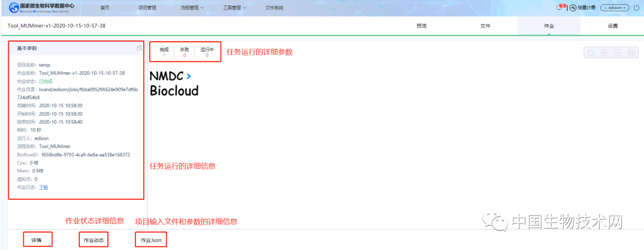Open the notification bell with 5 alerts
Screen dimensions: 644x250
pos(560,7)
